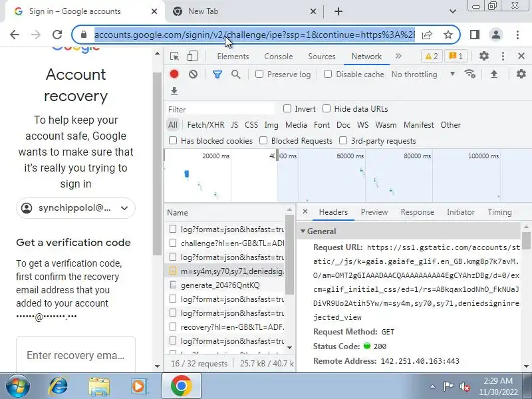Filter requests by Doc type
Image resolution: width=532 pixels, height=399 pixels.
343,125
